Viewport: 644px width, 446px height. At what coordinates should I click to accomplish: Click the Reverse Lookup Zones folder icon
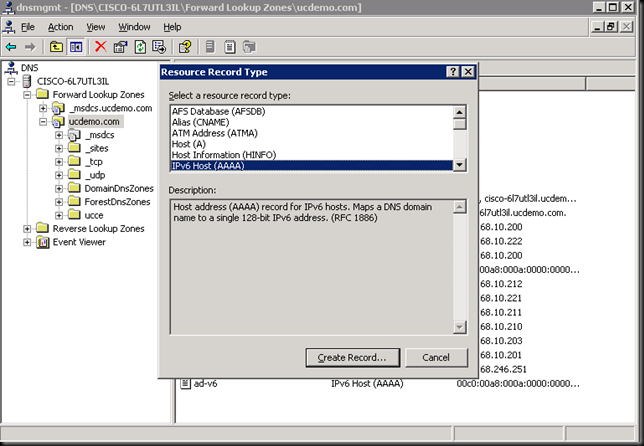point(42,228)
